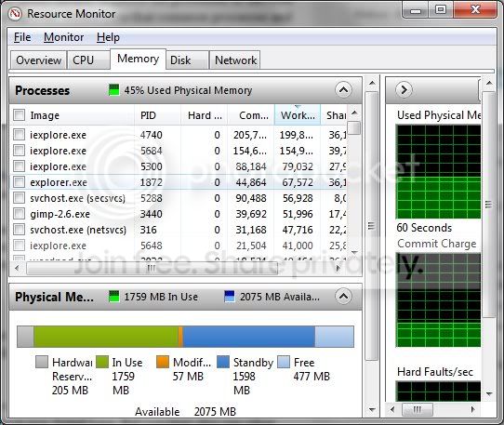
Task: Click the orange Modified legend swatch
Action: (163, 362)
